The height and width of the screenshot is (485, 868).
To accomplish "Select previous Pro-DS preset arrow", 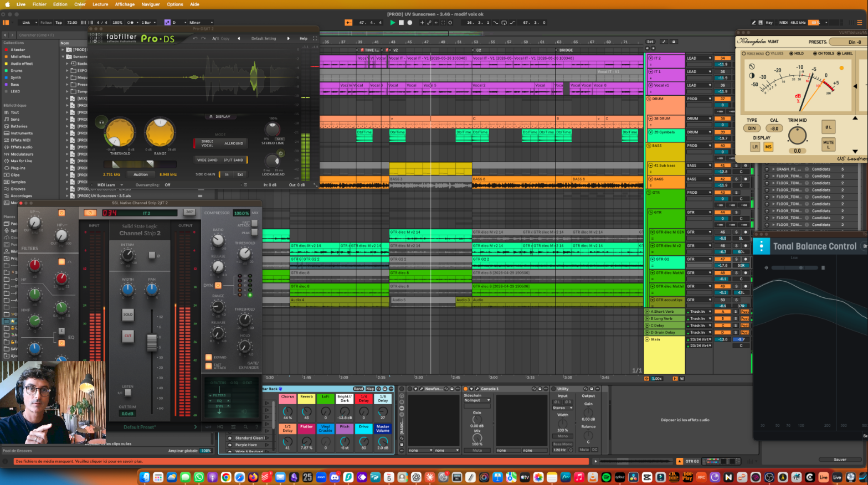I will [x=239, y=39].
